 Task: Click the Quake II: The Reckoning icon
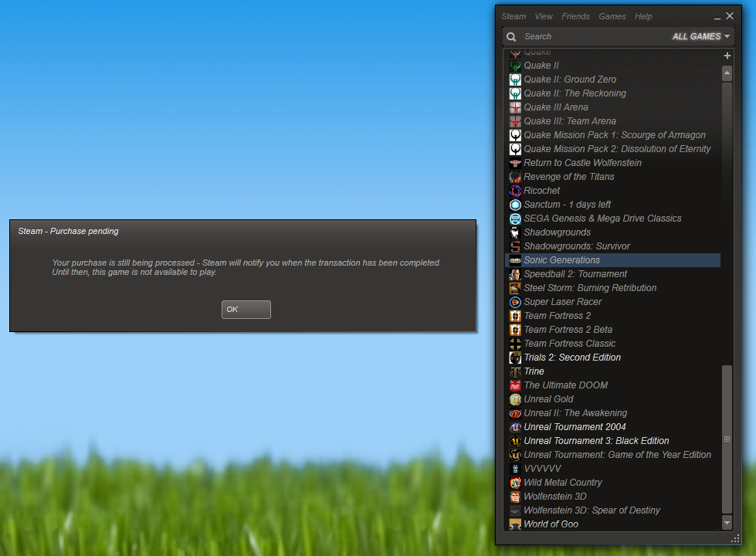515,93
